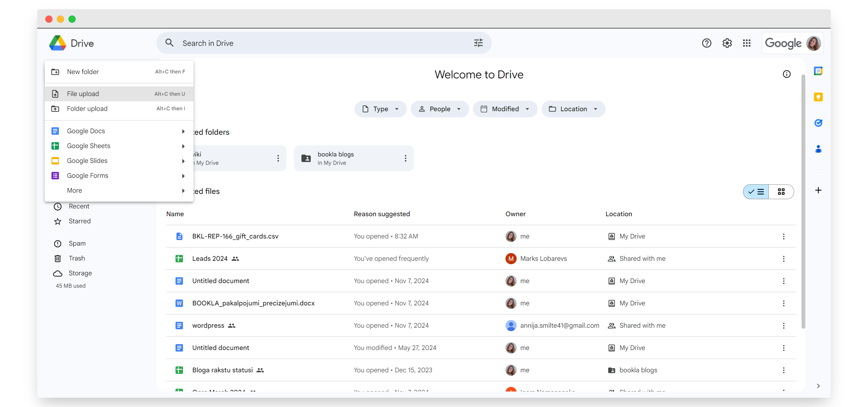Viewport: 868px width, 407px height.
Task: Switch to grid layout view
Action: 781,192
